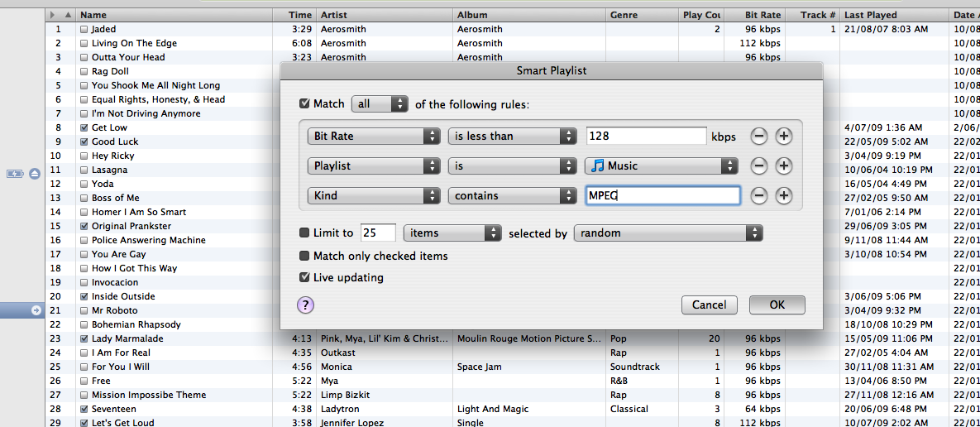
Task: Click the Kind text field containing MPEG
Action: (663, 195)
